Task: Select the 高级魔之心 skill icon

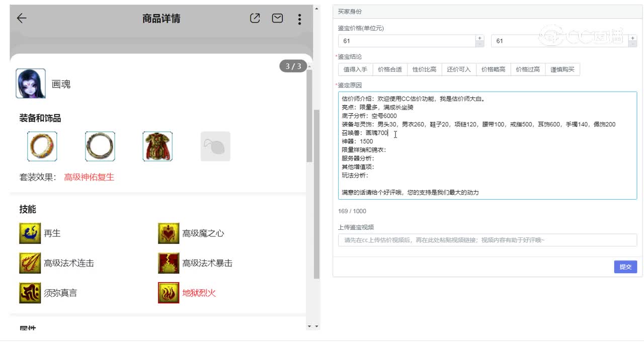Action: point(168,232)
